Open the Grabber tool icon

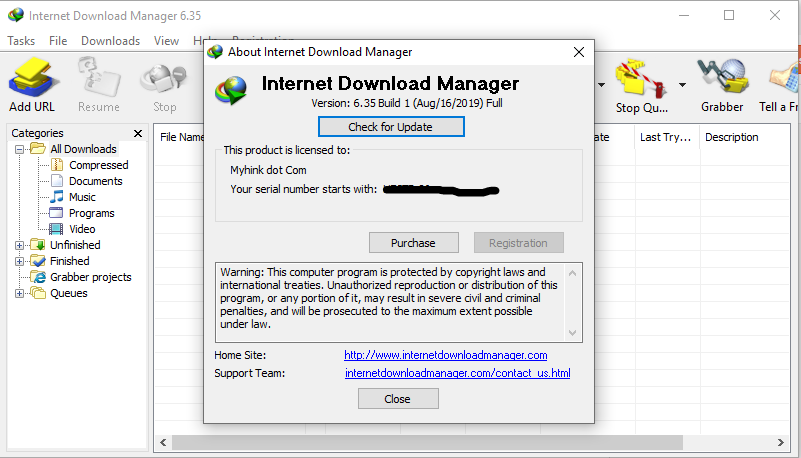(722, 77)
